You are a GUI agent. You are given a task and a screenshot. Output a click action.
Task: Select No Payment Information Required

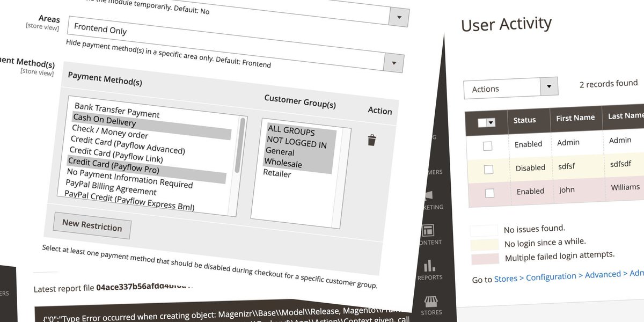pyautogui.click(x=129, y=178)
